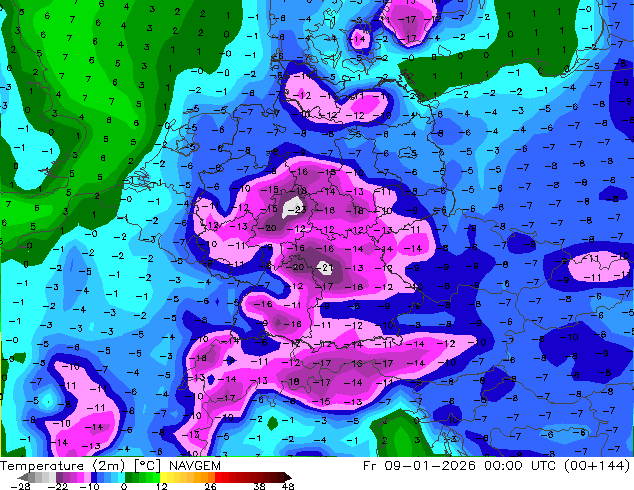Image resolution: width=634 pixels, height=490 pixels.
Task: Click the 'NAVGEM' model name label
Action: click(195, 466)
